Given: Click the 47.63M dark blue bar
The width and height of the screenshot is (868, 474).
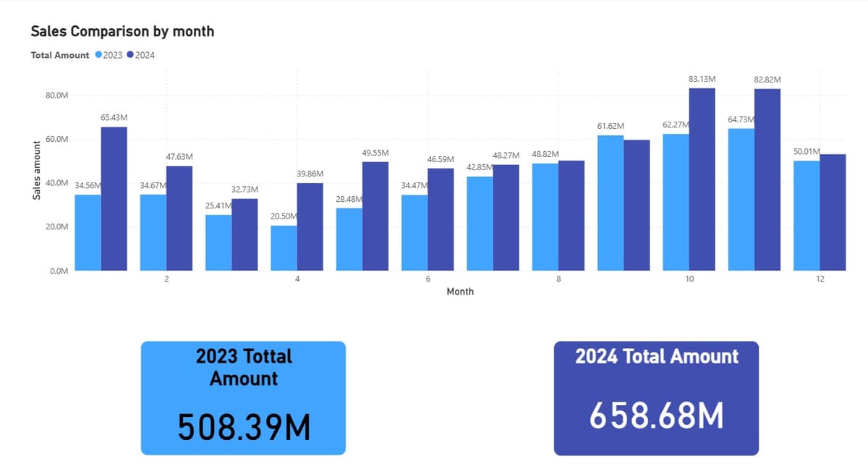Looking at the screenshot, I should [179, 219].
